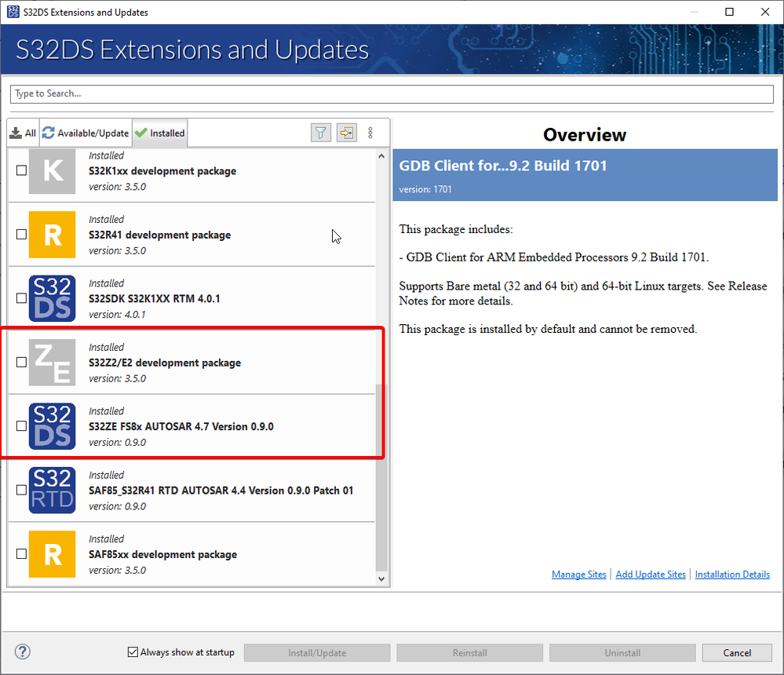Select SAF85xx development package title

(163, 554)
